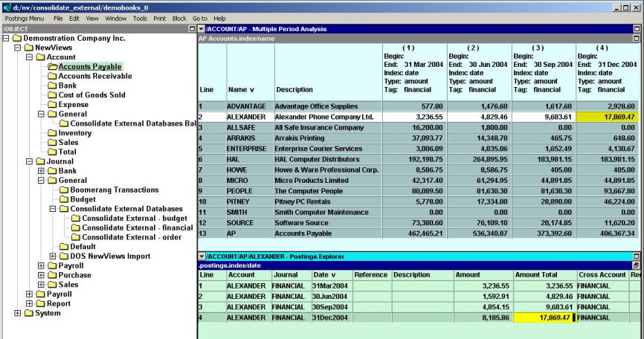The image size is (644, 339).
Task: Maximize the Multiple Period Analysis pane
Action: pos(637,28)
